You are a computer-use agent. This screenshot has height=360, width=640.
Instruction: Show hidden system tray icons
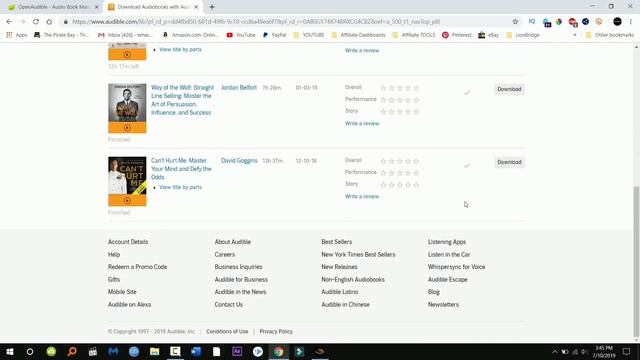[x=554, y=351]
